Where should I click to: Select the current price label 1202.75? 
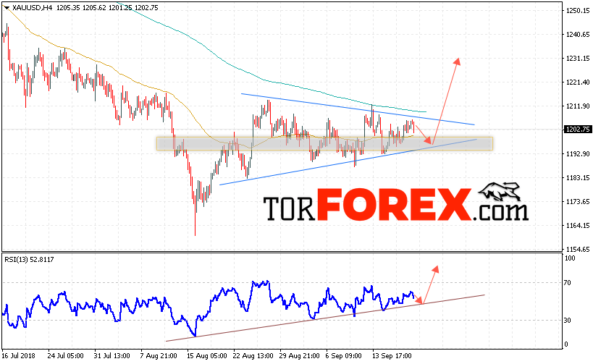tap(578, 130)
